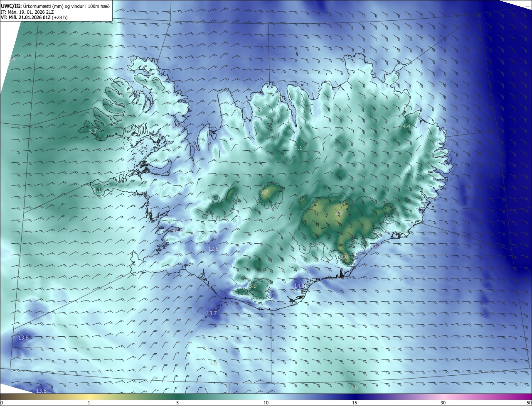Image resolution: width=532 pixels, height=406 pixels.
Task: Click the 12.8 value in southwest Iceland
Action: click(x=213, y=249)
